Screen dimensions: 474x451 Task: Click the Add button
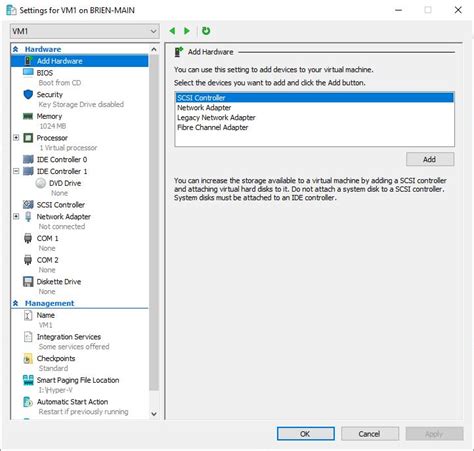point(430,159)
